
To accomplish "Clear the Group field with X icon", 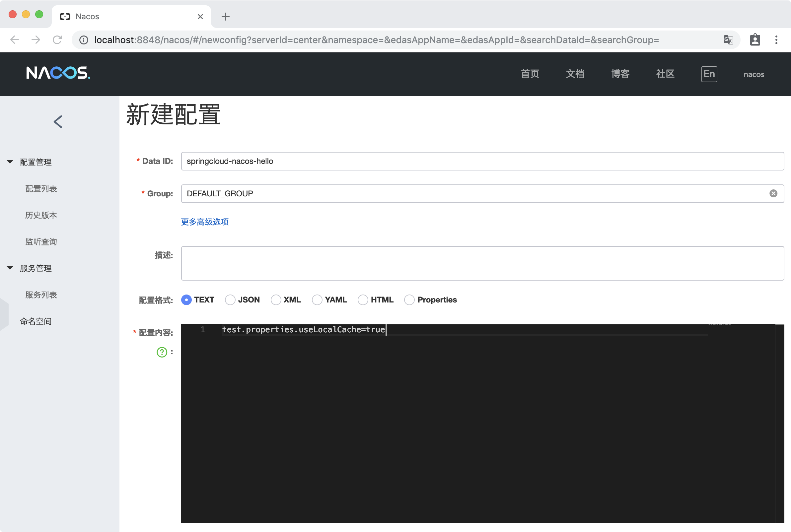I will pos(773,193).
